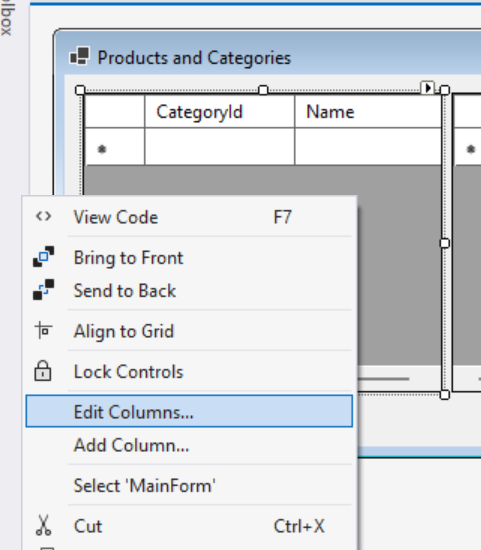Open the Toolbox side tab
The width and height of the screenshot is (481, 550).
8,18
